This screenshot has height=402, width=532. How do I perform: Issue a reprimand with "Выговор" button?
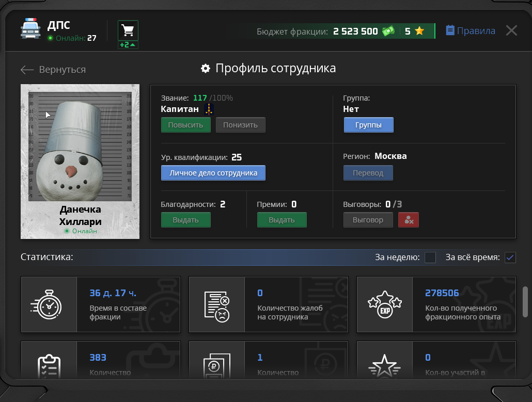pos(368,220)
